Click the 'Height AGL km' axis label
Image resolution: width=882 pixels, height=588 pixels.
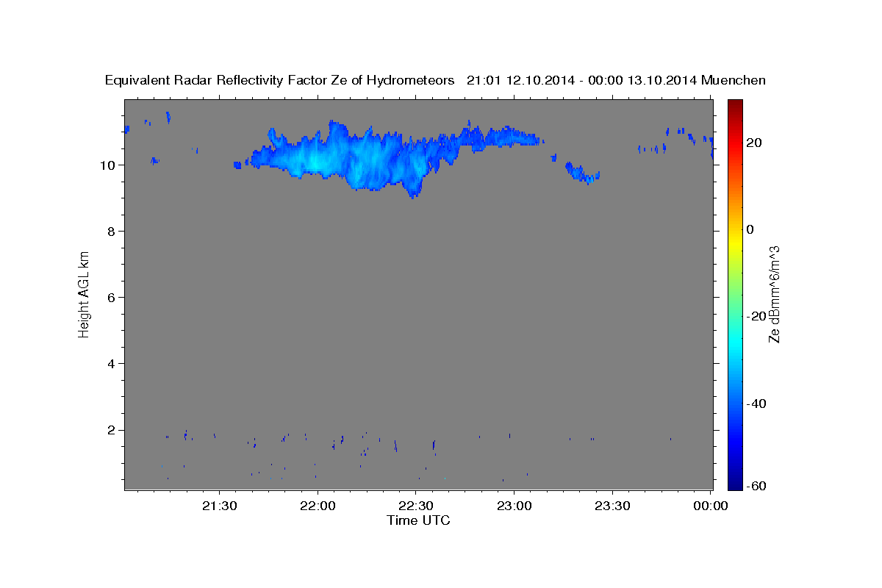click(x=84, y=294)
